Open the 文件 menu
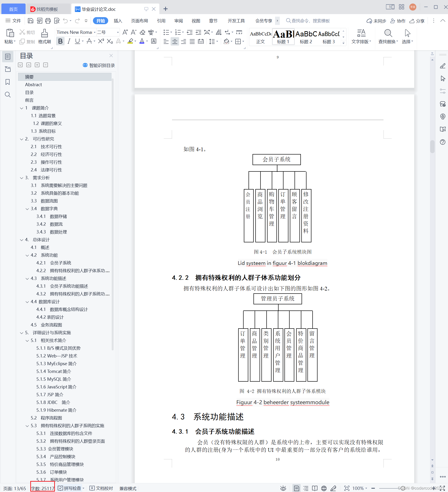This screenshot has width=448, height=492. [13, 21]
